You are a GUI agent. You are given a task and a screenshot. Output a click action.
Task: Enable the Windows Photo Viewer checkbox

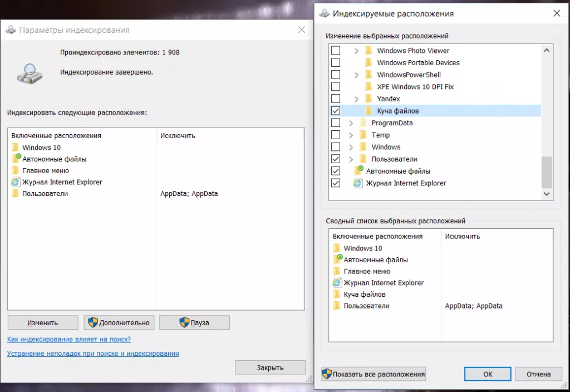(x=336, y=50)
